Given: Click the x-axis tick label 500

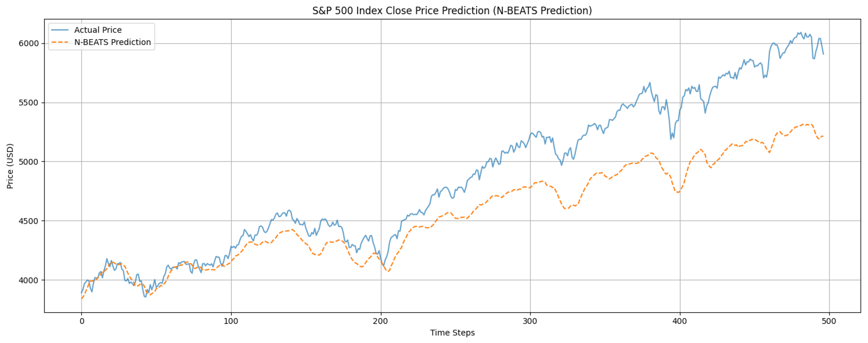Looking at the screenshot, I should tap(829, 321).
